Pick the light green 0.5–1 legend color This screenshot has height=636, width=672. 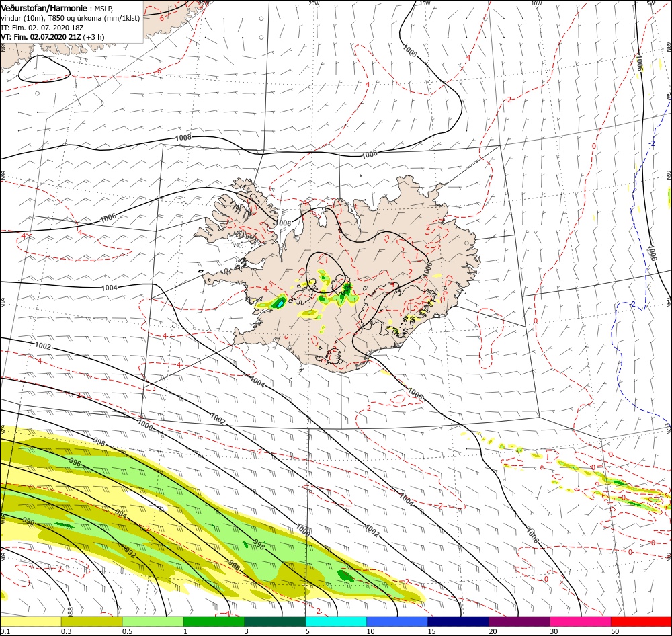tap(153, 621)
